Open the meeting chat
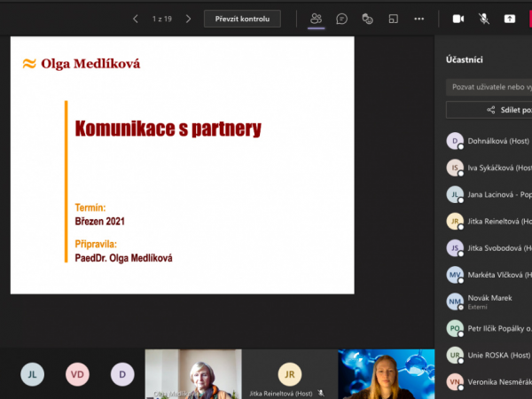 point(341,19)
